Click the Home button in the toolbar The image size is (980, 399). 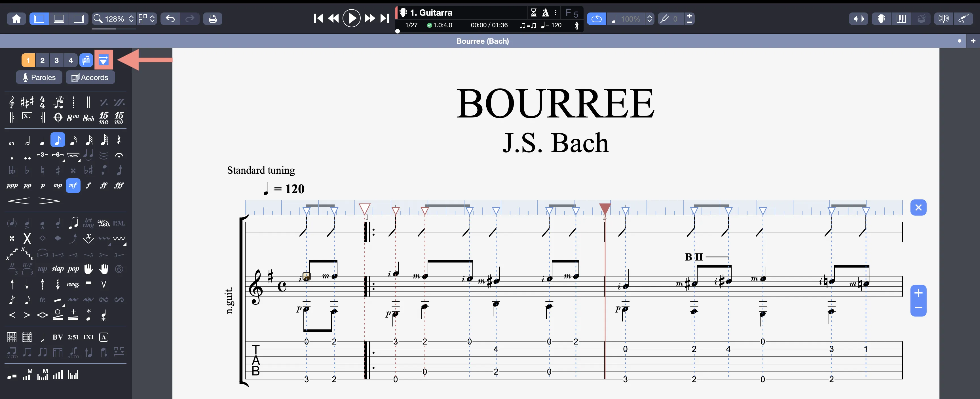tap(16, 19)
